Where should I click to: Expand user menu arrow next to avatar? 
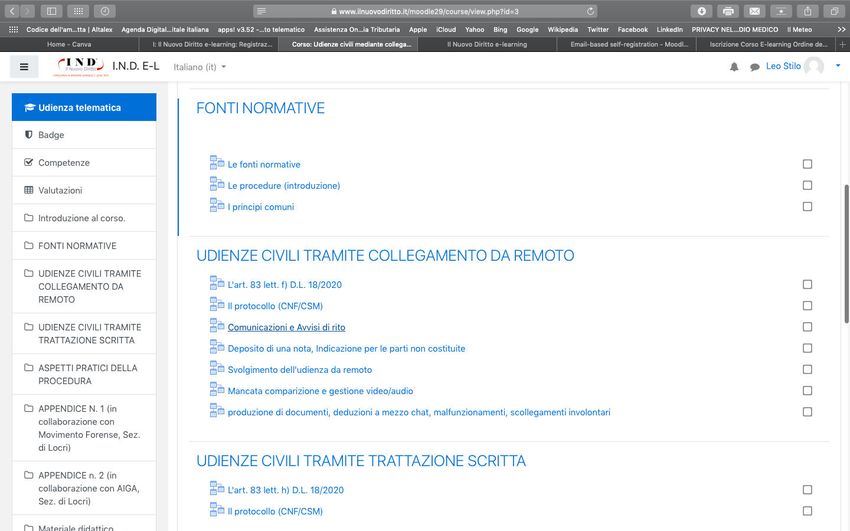tap(838, 66)
